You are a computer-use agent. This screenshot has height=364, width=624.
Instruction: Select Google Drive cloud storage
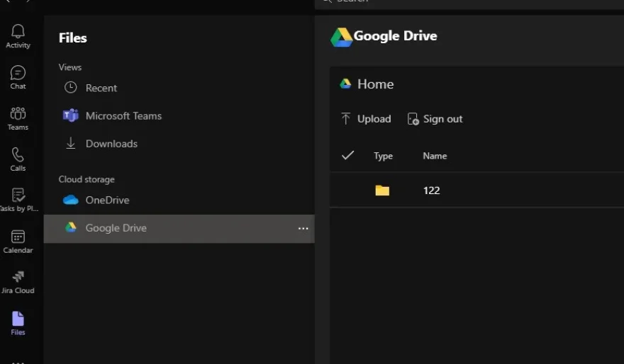coord(179,229)
